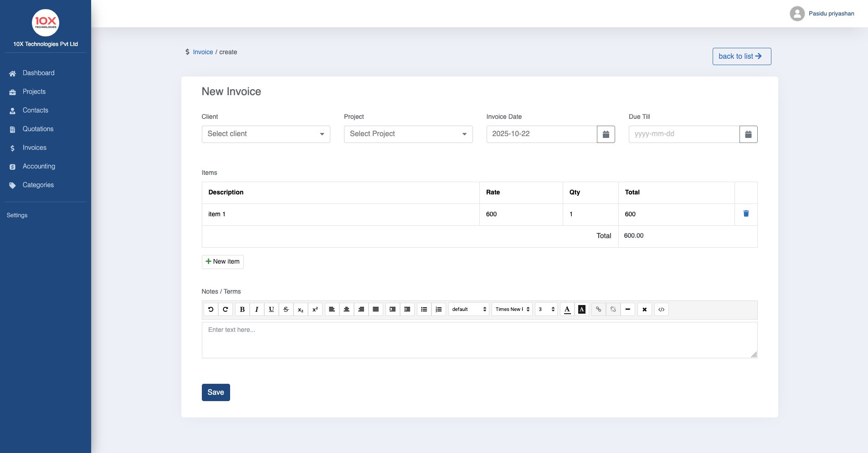Change the font from Times New Roman
The width and height of the screenshot is (868, 453).
[x=512, y=309]
